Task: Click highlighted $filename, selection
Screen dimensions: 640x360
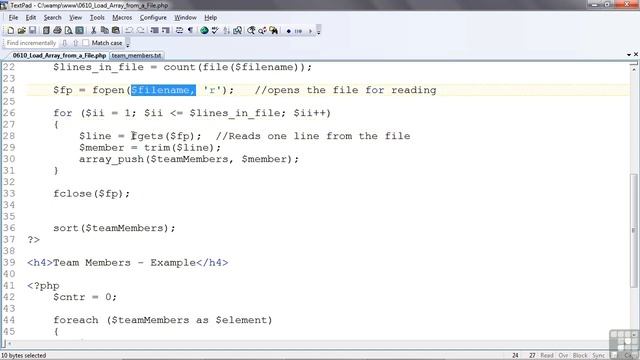Action: [163, 90]
